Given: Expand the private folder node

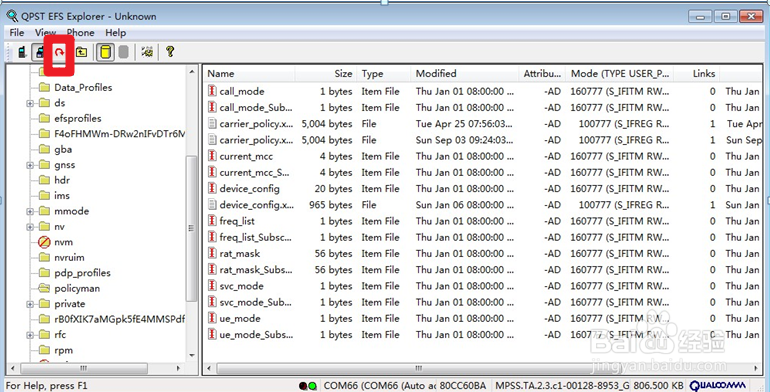Looking at the screenshot, I should pos(30,304).
